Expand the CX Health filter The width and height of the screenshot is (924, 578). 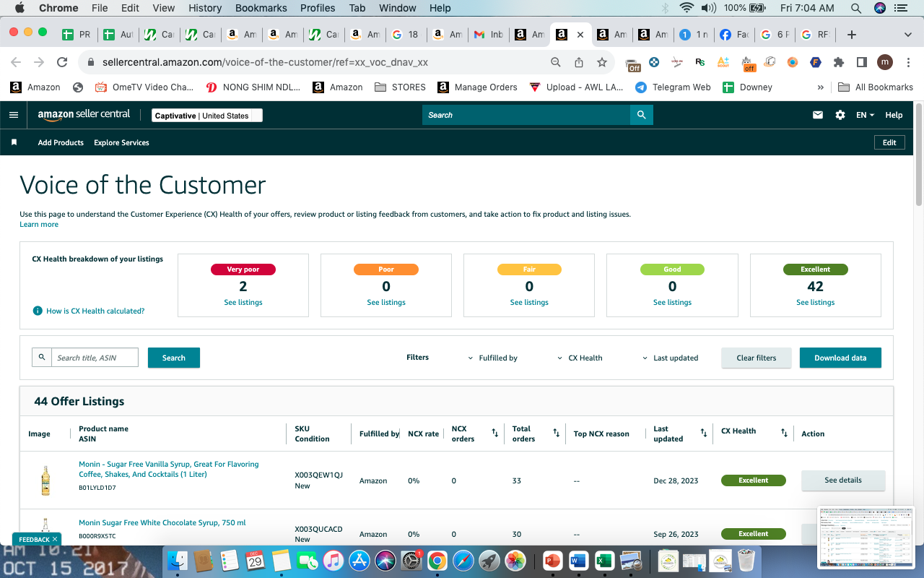coord(580,358)
